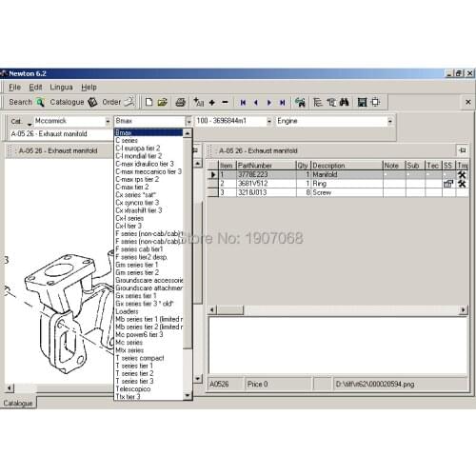This screenshot has height=476, width=476.
Task: Pin the parts list panel icon
Action: 463,150
